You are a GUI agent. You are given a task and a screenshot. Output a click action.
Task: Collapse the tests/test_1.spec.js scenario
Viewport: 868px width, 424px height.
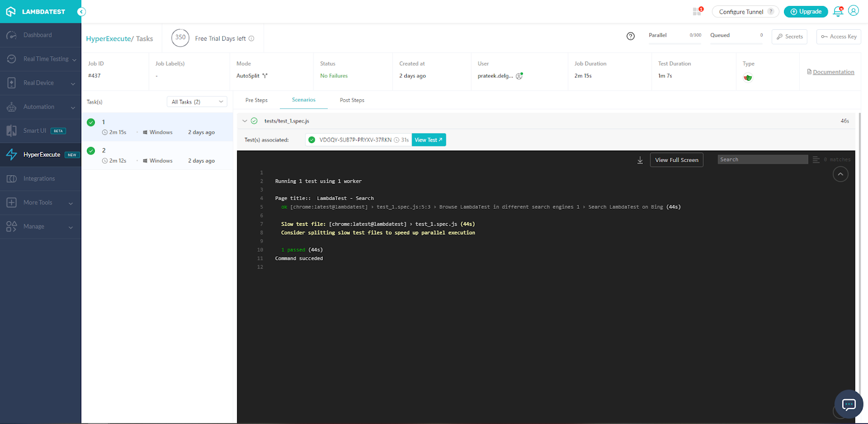click(245, 121)
